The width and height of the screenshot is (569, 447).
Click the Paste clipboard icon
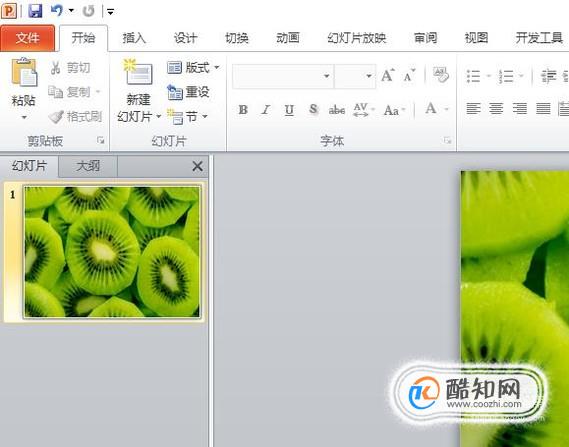(24, 72)
